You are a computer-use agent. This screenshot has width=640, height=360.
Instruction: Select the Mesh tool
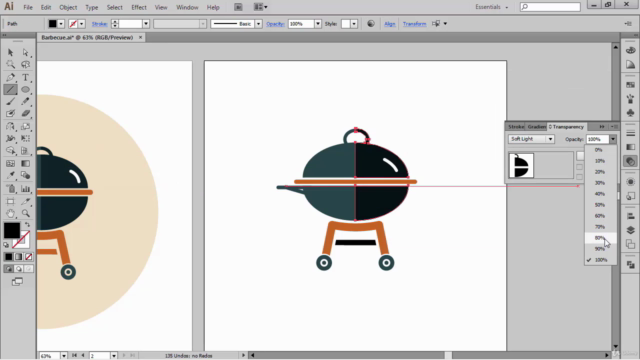pyautogui.click(x=11, y=164)
